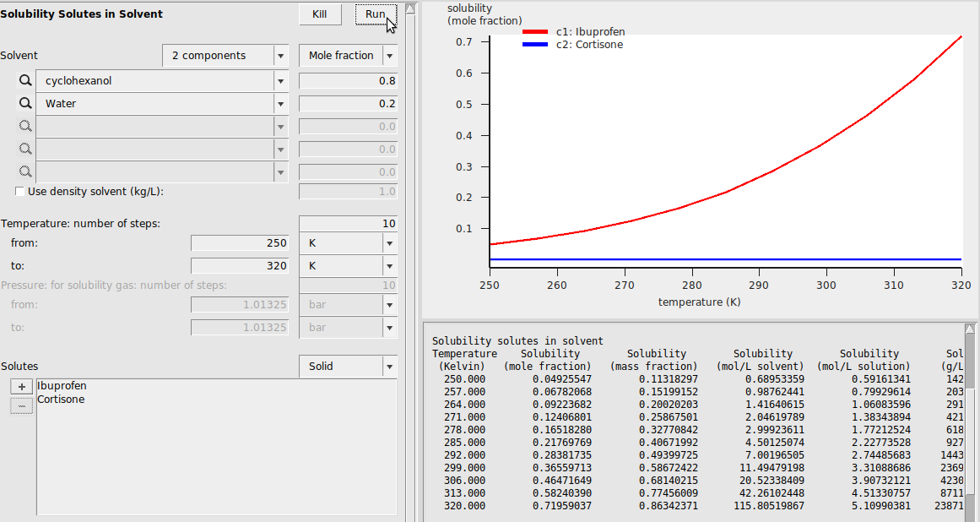
Task: Click the search icon on third solvent row
Action: (x=25, y=127)
